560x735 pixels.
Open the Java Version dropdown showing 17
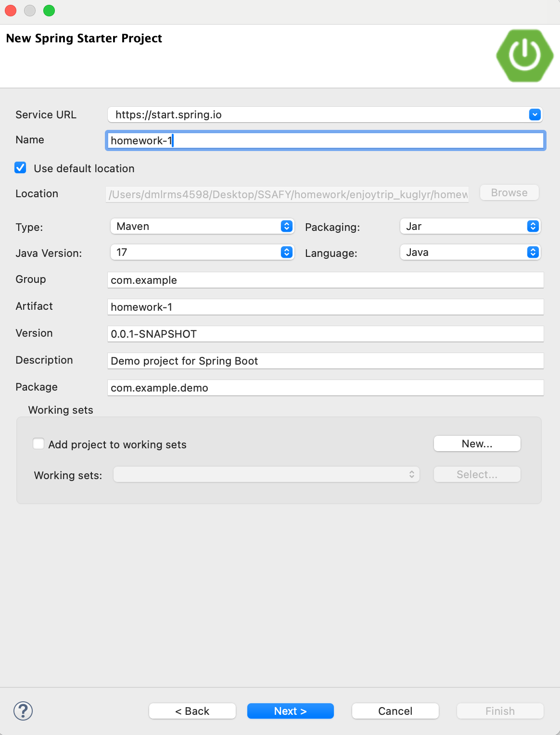[x=202, y=252]
